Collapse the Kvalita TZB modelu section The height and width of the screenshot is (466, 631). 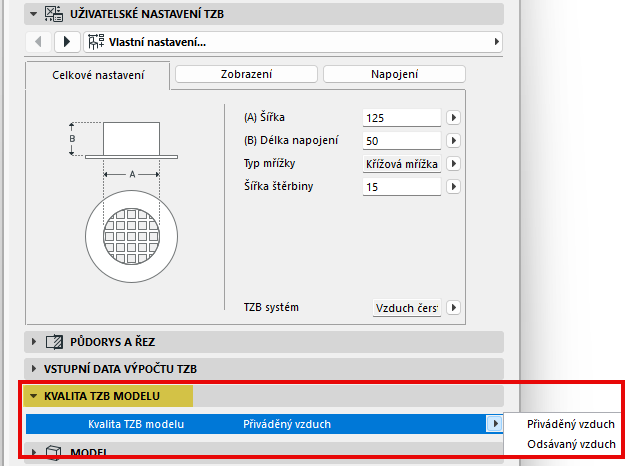tap(34, 396)
